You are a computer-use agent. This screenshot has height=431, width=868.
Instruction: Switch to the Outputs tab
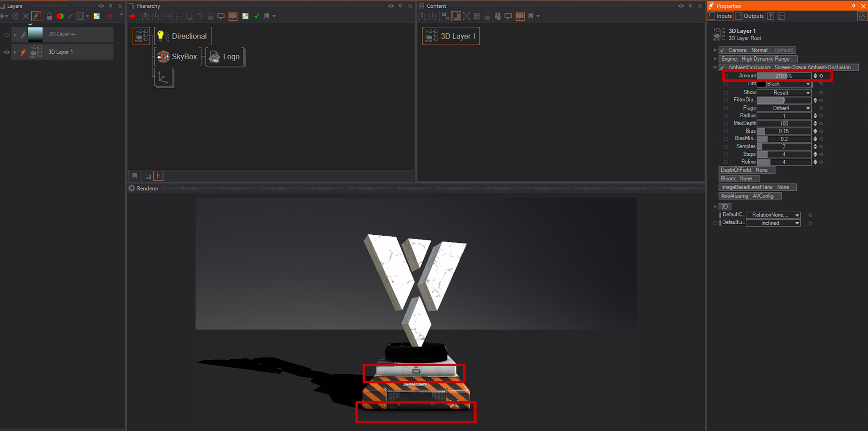pyautogui.click(x=750, y=16)
